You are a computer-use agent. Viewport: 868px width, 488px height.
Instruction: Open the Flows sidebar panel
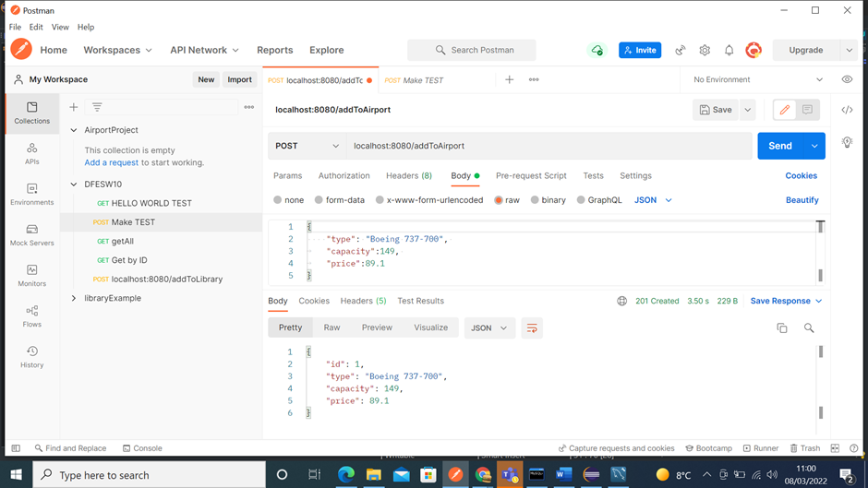[32, 316]
